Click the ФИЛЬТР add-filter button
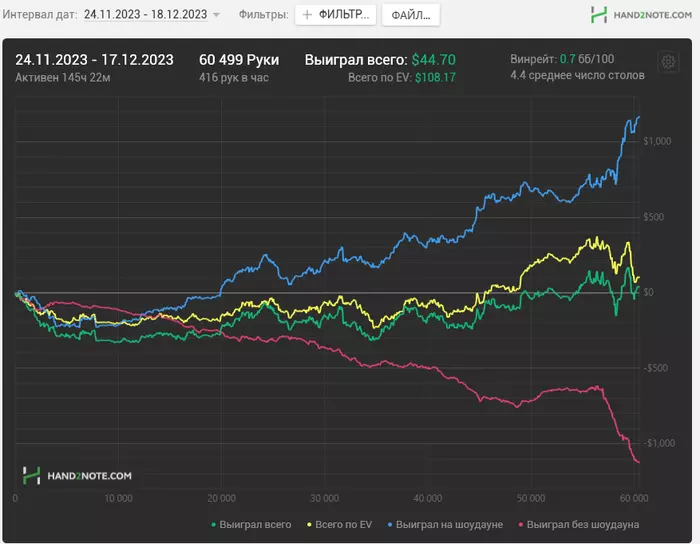The image size is (700, 544). [335, 16]
